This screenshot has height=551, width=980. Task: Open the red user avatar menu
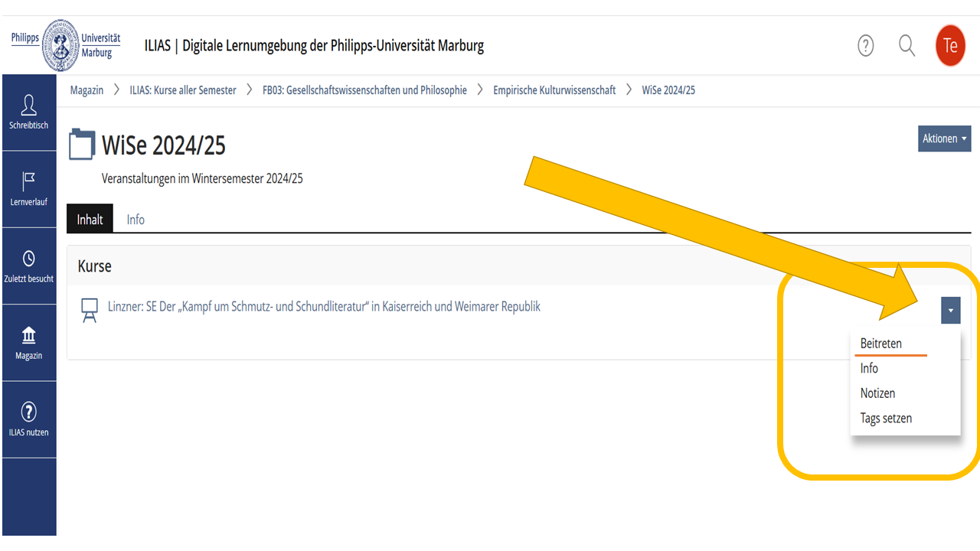click(x=950, y=46)
